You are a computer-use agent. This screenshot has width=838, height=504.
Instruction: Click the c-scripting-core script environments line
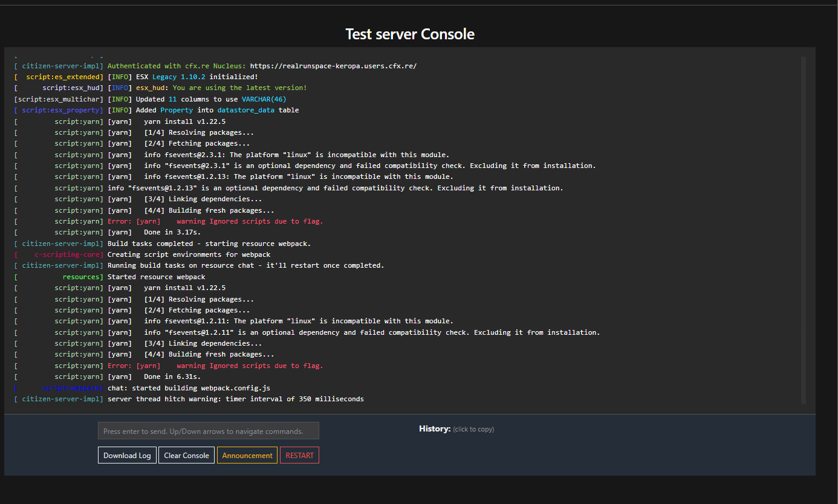[x=189, y=255]
